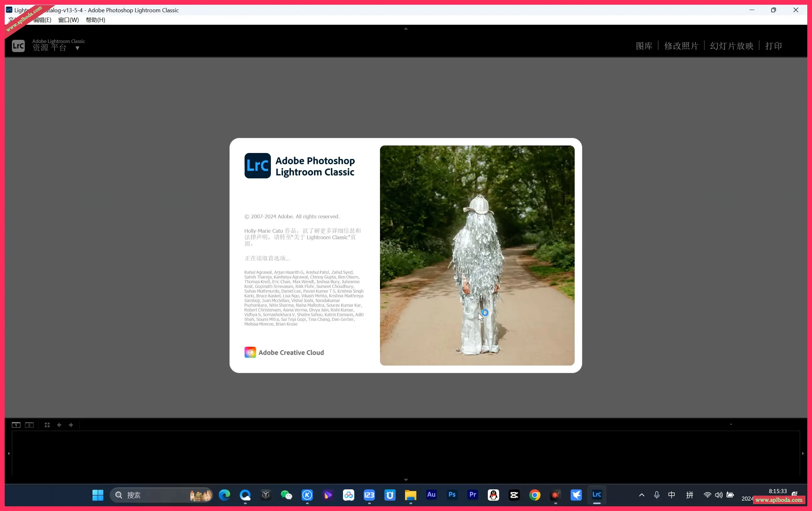Click the Adobe Creative Cloud icon

pos(250,352)
